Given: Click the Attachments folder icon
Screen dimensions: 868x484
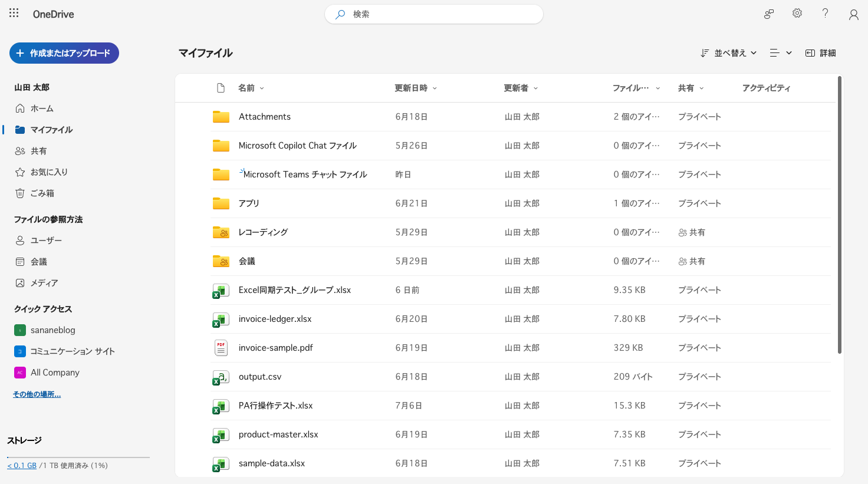Looking at the screenshot, I should point(221,116).
